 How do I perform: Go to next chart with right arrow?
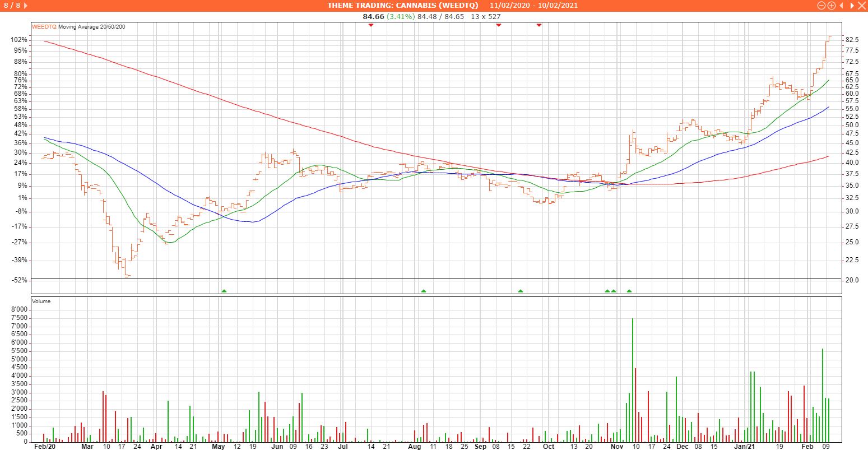852,6
